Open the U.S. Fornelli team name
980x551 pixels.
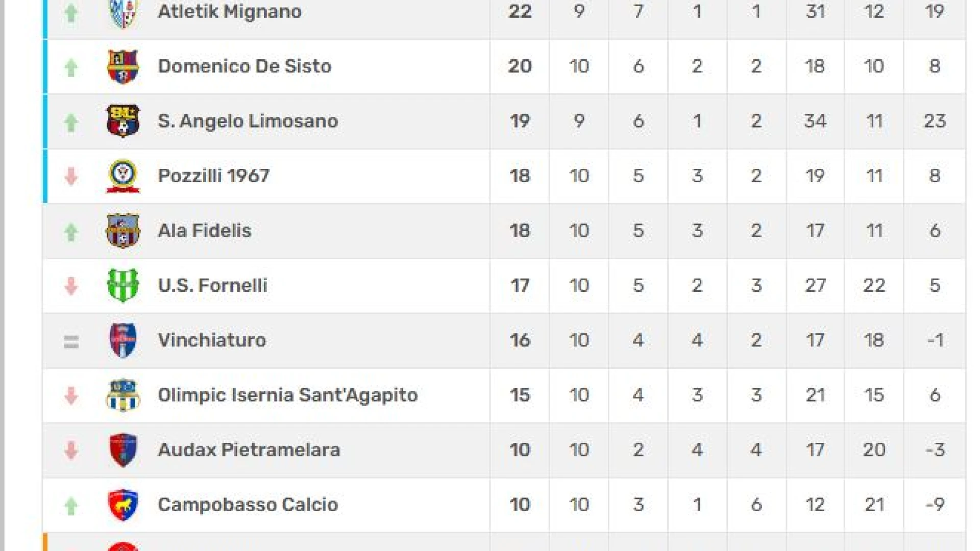tap(212, 286)
